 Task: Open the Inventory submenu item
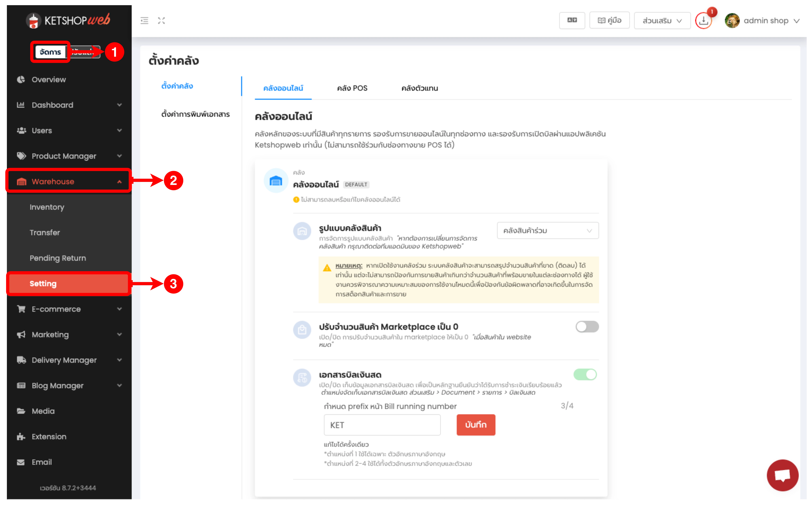point(47,207)
